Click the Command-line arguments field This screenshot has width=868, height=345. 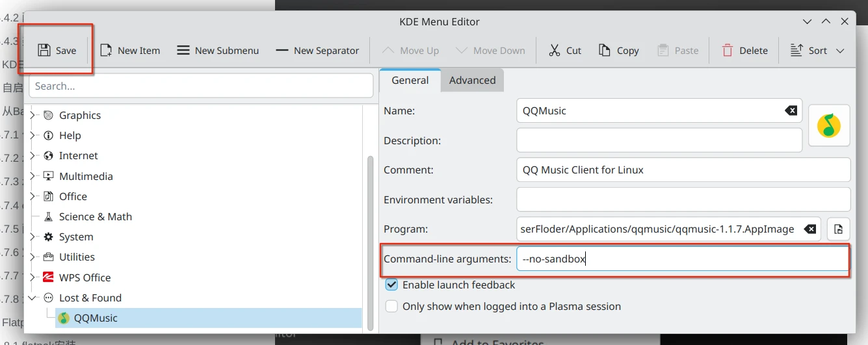click(683, 259)
